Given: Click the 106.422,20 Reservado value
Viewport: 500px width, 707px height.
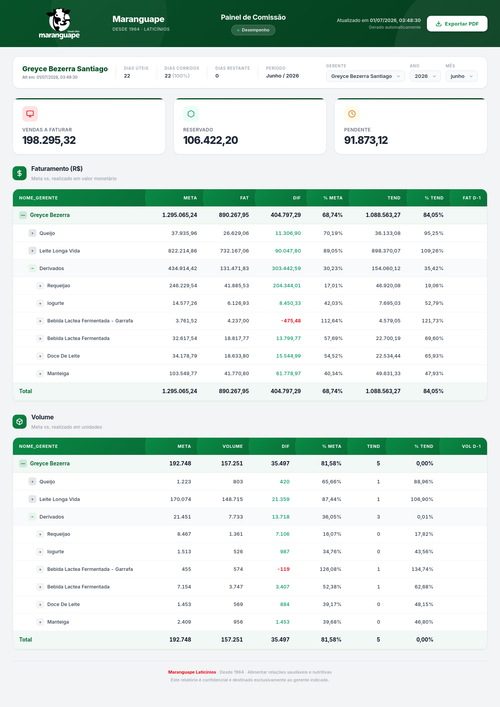Looking at the screenshot, I should click(211, 140).
